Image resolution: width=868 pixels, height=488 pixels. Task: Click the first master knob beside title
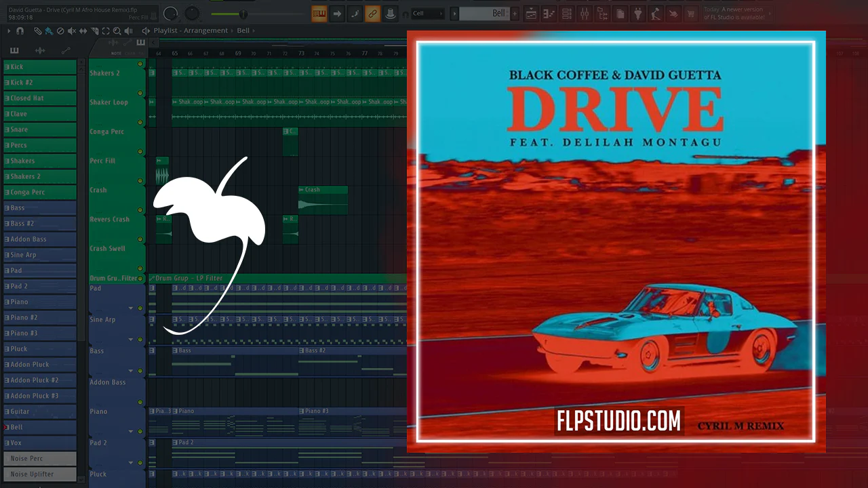point(171,13)
